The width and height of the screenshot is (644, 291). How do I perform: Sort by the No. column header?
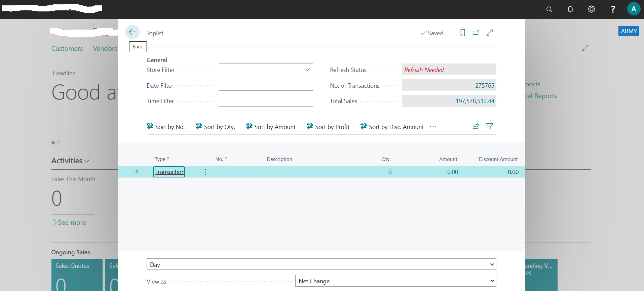click(221, 159)
